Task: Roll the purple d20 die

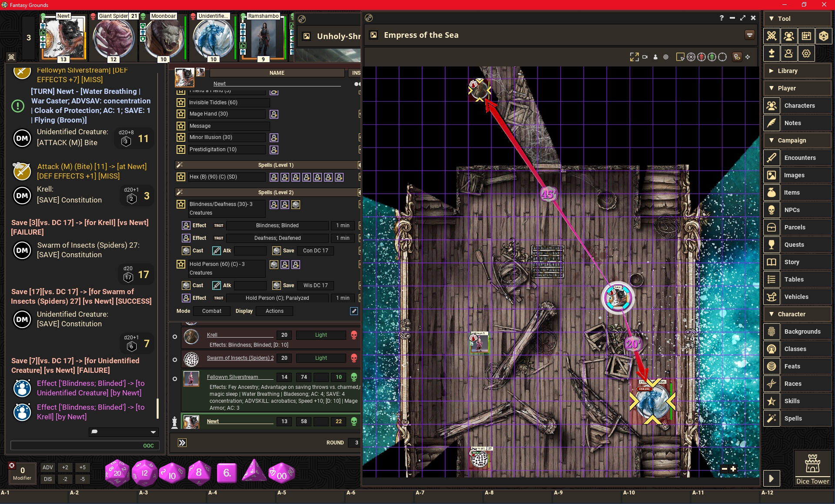Action: [x=117, y=473]
